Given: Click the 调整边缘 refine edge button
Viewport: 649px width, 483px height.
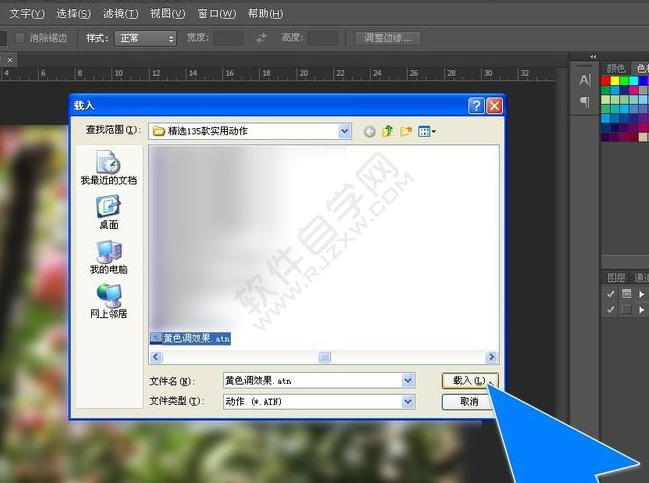Looking at the screenshot, I should (x=388, y=38).
